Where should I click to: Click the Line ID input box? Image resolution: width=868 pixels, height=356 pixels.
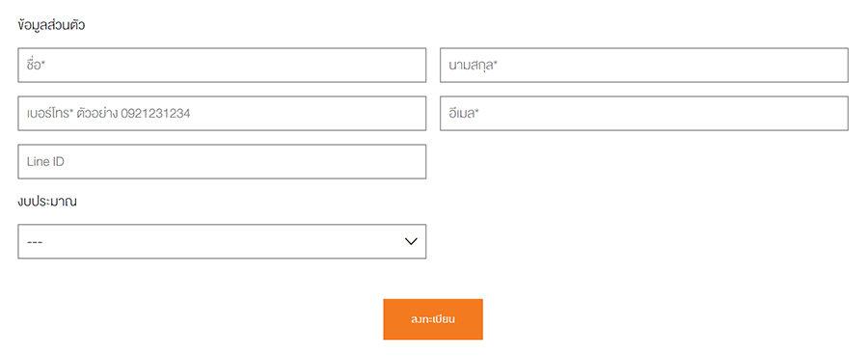point(222,162)
